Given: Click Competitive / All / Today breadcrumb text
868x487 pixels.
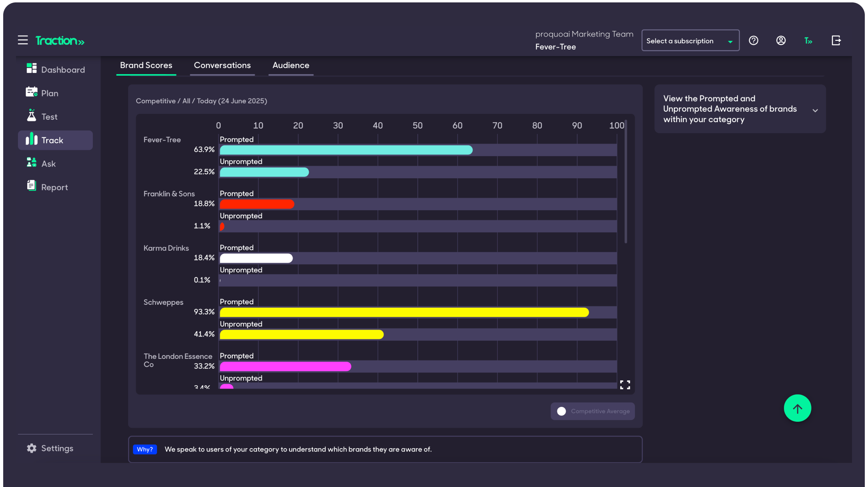Looking at the screenshot, I should [x=201, y=101].
